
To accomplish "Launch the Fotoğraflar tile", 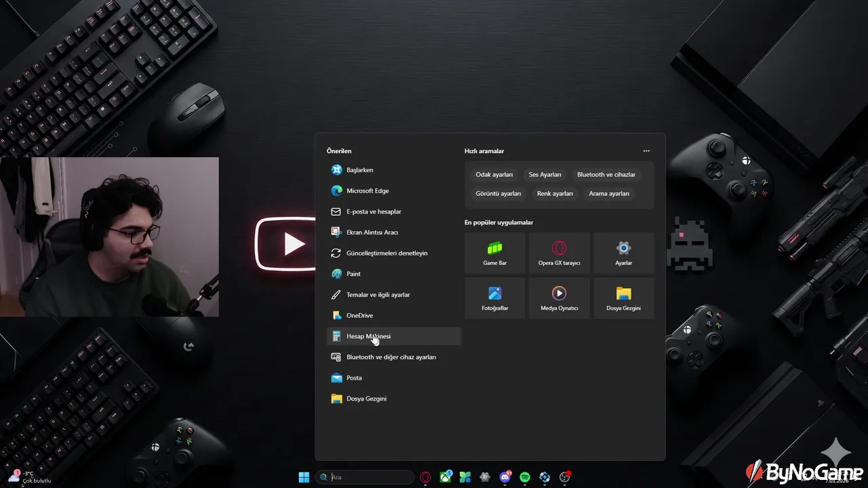I will (x=495, y=298).
